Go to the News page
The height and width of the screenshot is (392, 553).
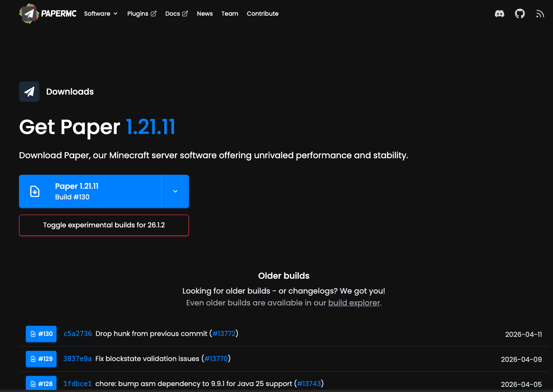tap(205, 14)
